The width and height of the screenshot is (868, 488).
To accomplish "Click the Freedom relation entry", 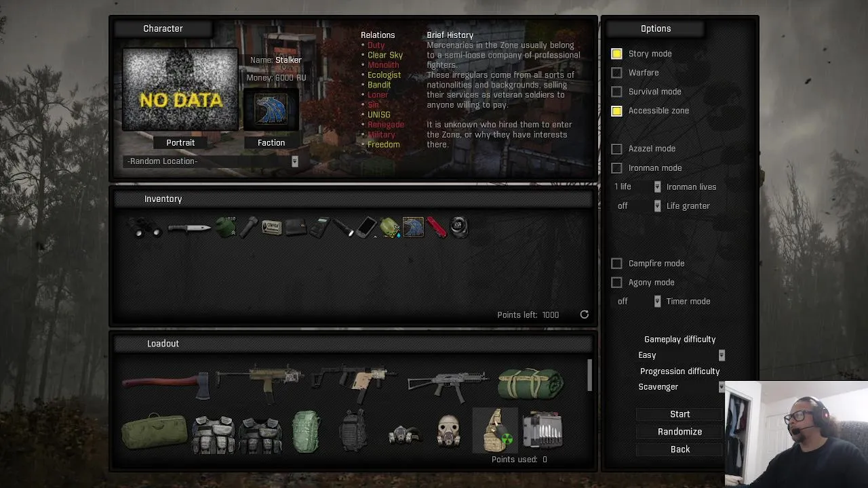I will 383,144.
